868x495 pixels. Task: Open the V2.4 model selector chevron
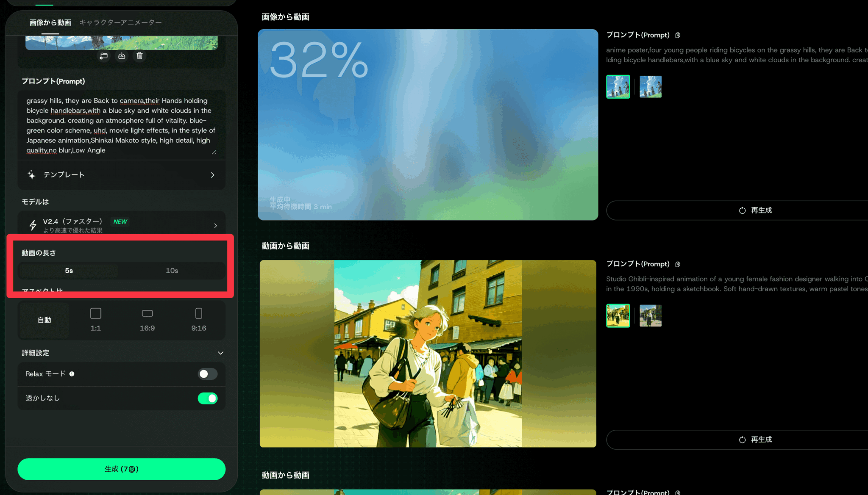[215, 225]
